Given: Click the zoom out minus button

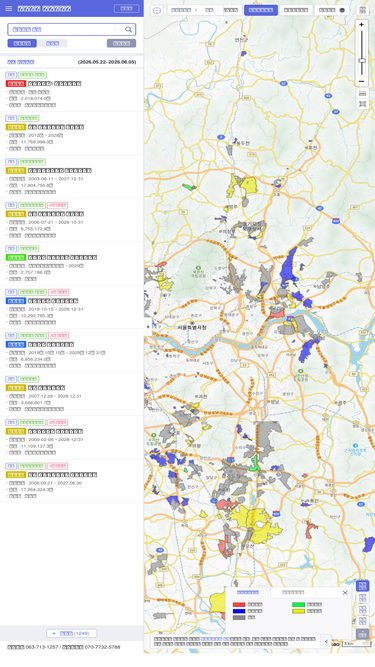Looking at the screenshot, I should (361, 81).
